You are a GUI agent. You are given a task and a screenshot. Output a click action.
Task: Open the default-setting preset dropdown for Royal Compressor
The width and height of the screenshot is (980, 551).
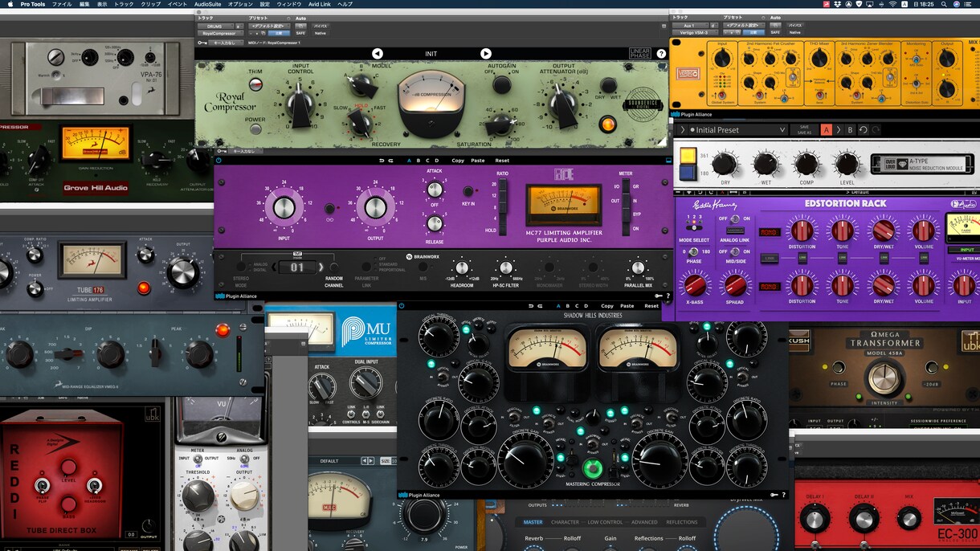[x=269, y=26]
